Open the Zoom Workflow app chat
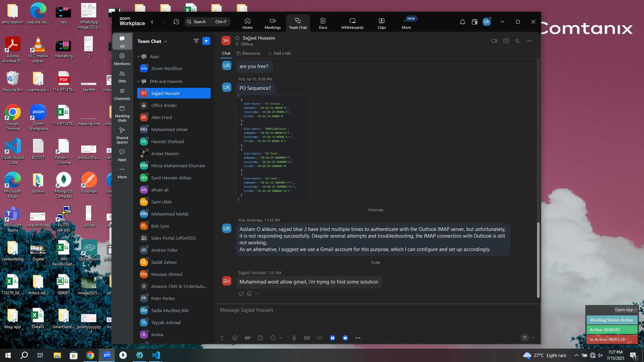This screenshot has width=644, height=362. click(x=174, y=68)
